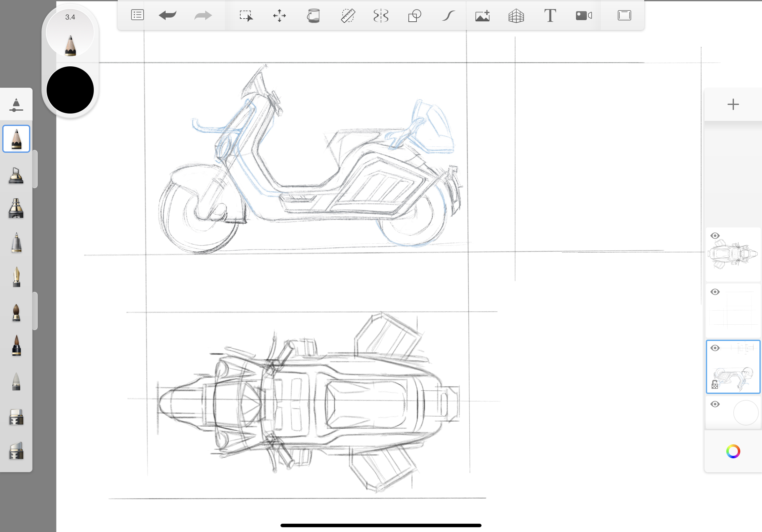
Task: Add a new layer with the plus button
Action: point(733,105)
